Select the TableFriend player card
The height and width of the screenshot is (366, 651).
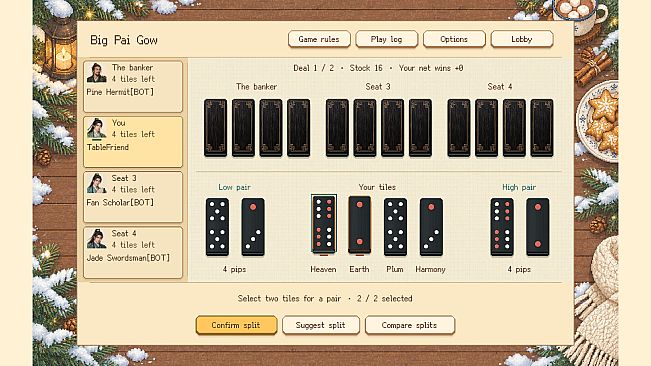pos(133,142)
